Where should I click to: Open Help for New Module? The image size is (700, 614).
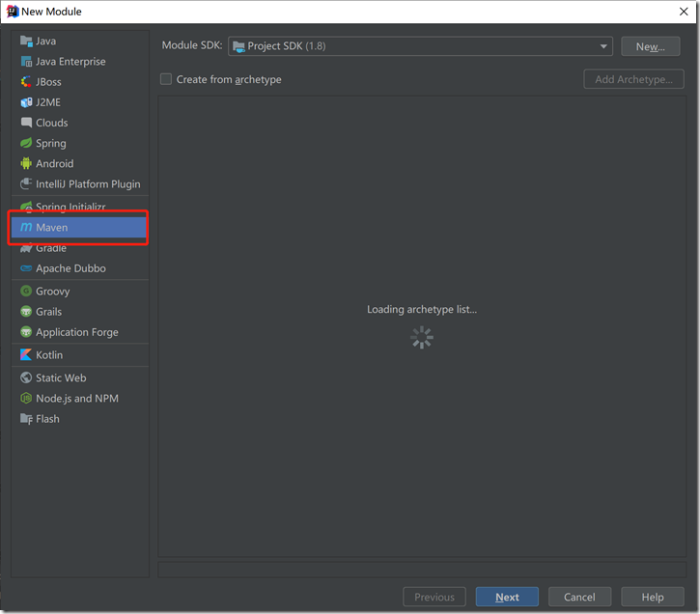[x=653, y=597]
